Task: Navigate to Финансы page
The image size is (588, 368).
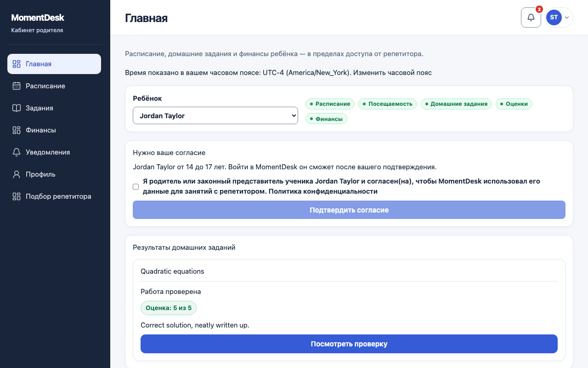Action: pyautogui.click(x=54, y=130)
